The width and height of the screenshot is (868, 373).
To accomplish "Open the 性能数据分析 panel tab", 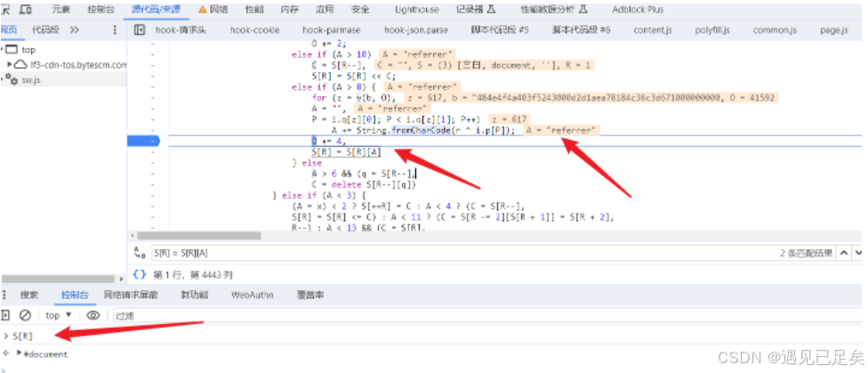I will pos(554,10).
